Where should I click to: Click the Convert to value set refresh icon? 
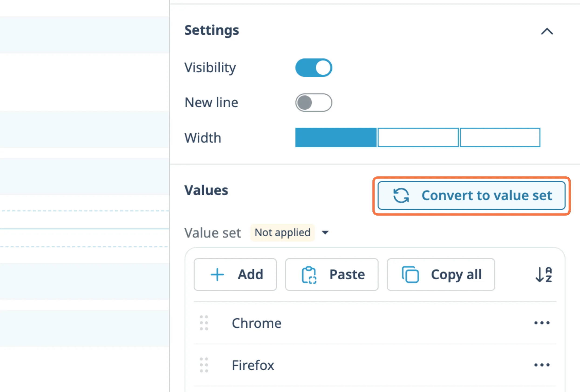(x=401, y=195)
